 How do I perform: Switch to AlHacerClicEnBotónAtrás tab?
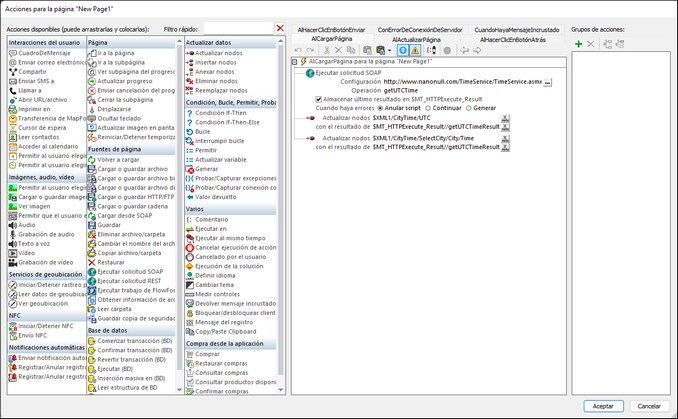click(x=512, y=39)
